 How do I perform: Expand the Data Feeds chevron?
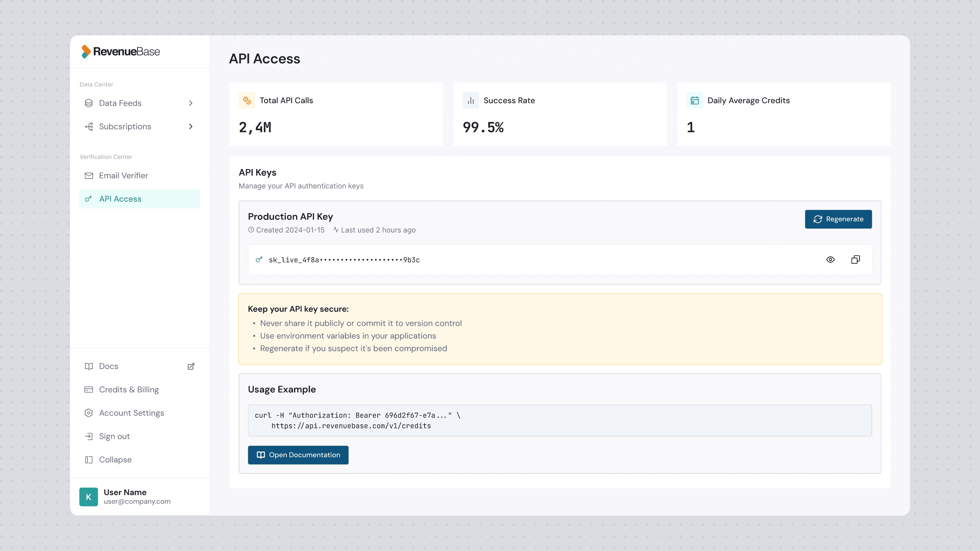(191, 103)
